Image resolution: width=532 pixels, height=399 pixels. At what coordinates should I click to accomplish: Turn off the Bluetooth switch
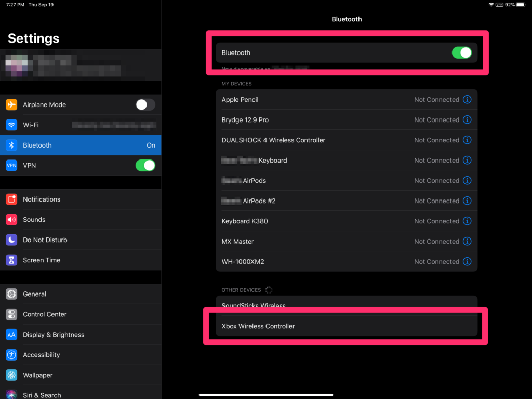462,52
